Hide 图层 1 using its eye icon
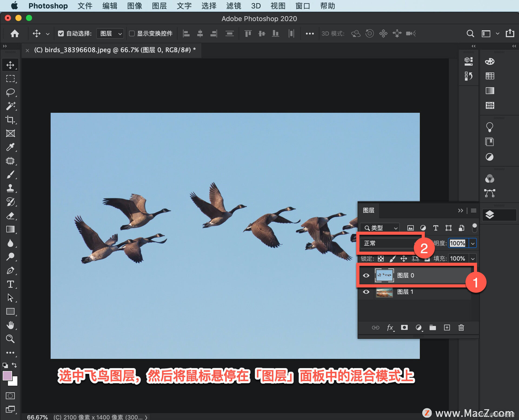The height and width of the screenshot is (420, 519). [x=366, y=292]
